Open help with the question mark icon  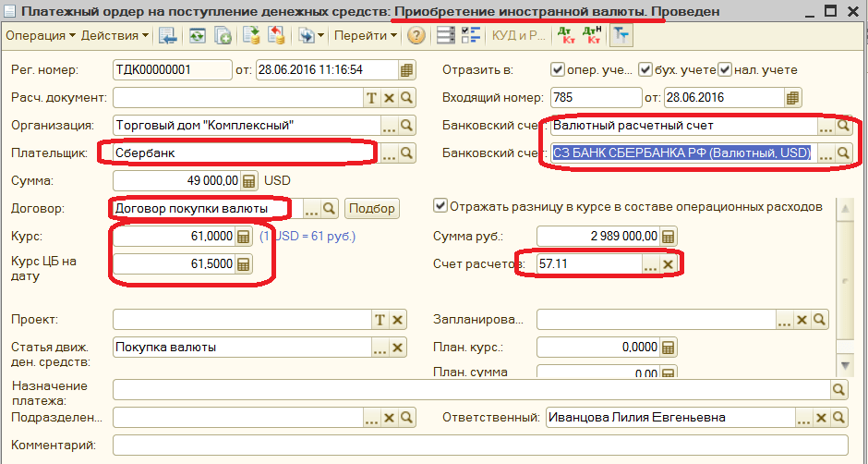[416, 36]
